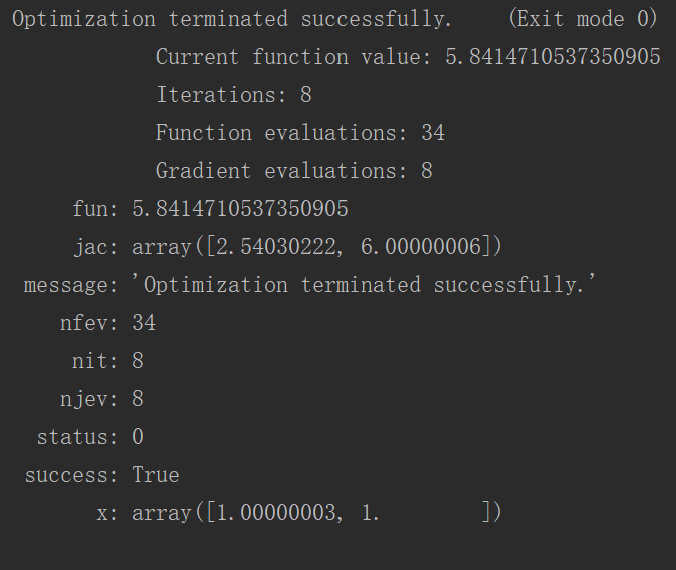Select the 'fun:' label
Screen dimensions: 676x570
click(x=95, y=209)
